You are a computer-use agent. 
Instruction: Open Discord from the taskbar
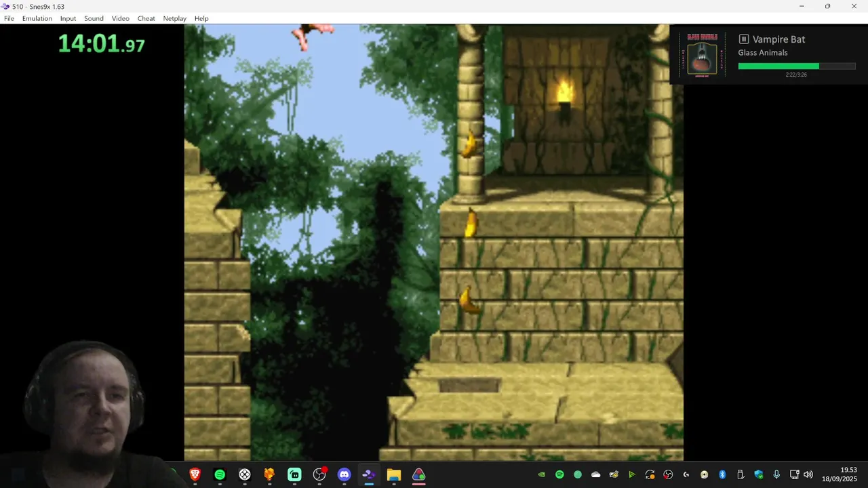[x=344, y=475]
